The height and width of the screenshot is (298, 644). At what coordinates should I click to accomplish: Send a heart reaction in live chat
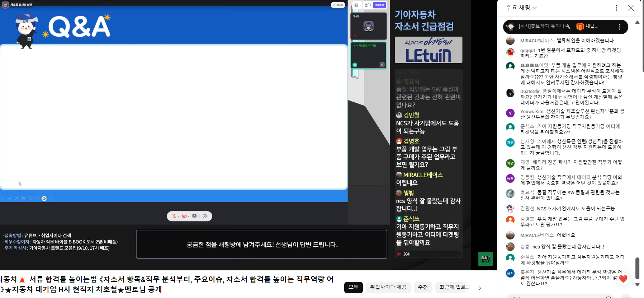click(x=623, y=279)
